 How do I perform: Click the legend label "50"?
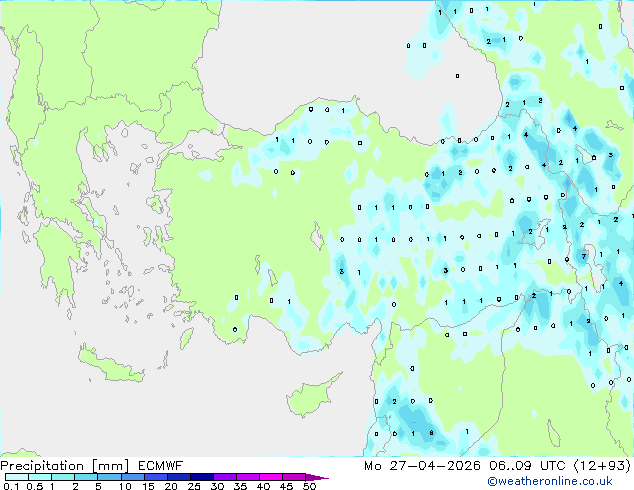(309, 486)
